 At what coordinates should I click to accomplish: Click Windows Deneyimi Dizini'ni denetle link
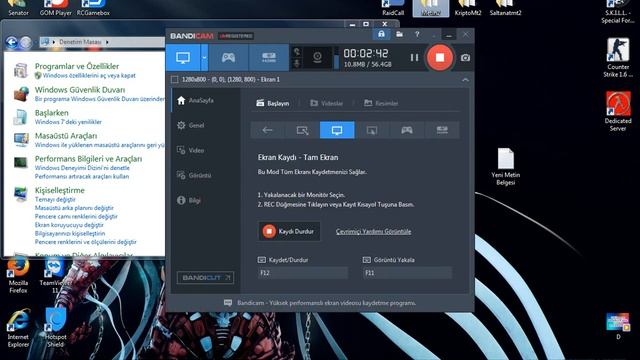point(82,168)
